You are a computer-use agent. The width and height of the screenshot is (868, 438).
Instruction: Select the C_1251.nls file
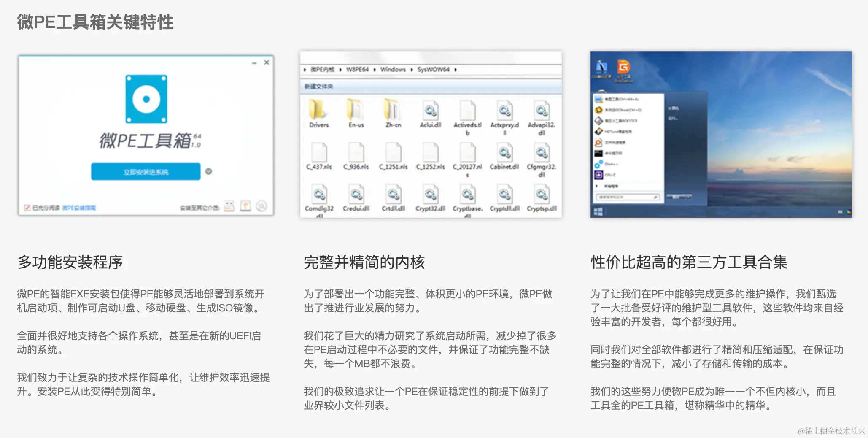[393, 156]
